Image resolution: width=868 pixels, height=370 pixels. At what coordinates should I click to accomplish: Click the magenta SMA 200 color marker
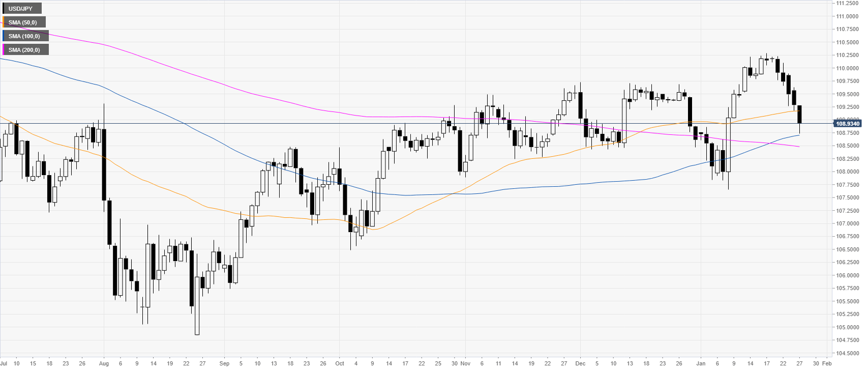pos(3,50)
